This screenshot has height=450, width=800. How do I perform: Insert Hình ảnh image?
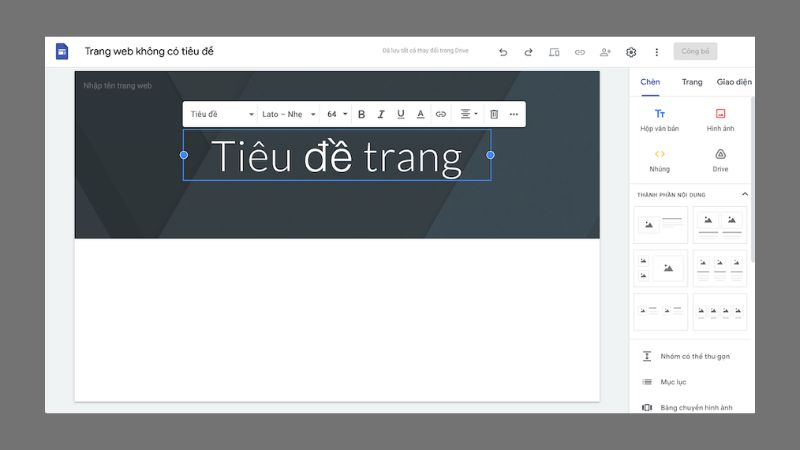click(720, 120)
